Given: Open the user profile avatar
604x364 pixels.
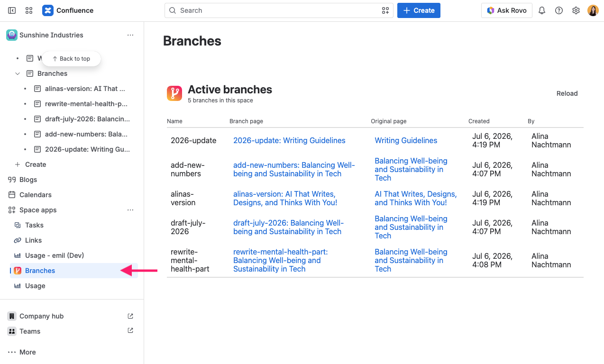Looking at the screenshot, I should (593, 10).
